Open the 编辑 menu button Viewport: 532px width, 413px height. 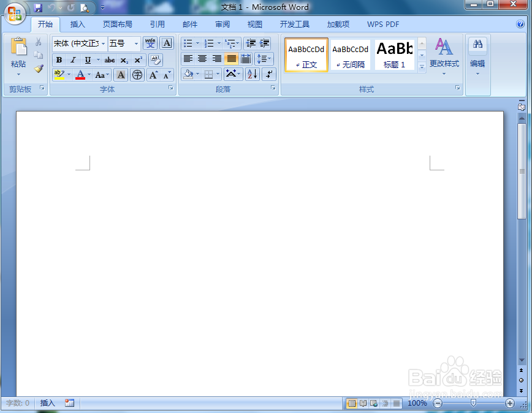[477, 56]
